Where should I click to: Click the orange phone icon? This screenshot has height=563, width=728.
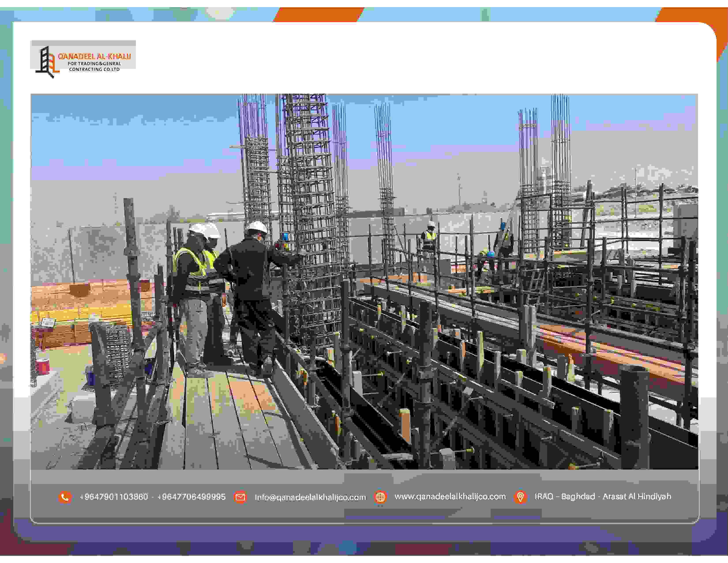point(65,497)
